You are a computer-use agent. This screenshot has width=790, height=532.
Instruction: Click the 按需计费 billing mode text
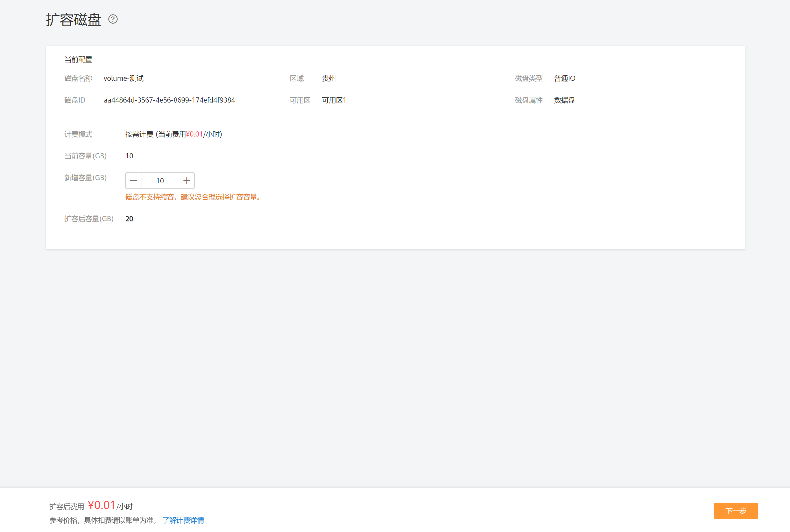coord(139,134)
